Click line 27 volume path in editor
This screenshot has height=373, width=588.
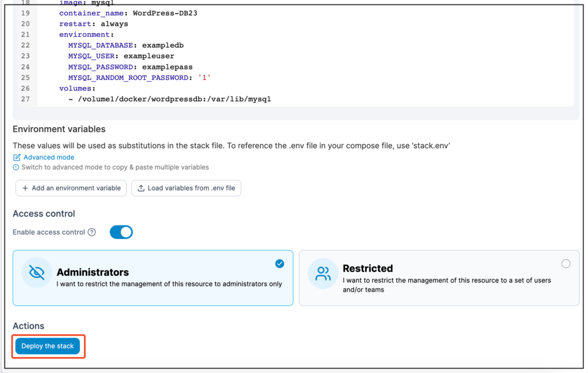(174, 99)
